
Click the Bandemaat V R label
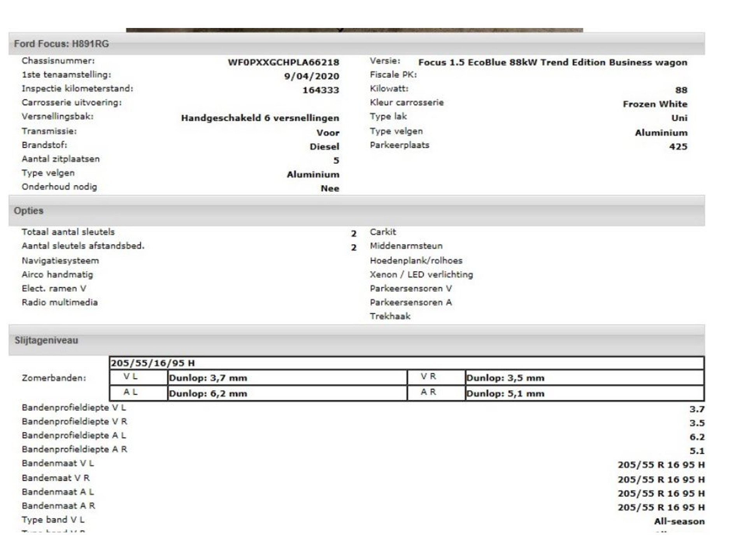(56, 478)
